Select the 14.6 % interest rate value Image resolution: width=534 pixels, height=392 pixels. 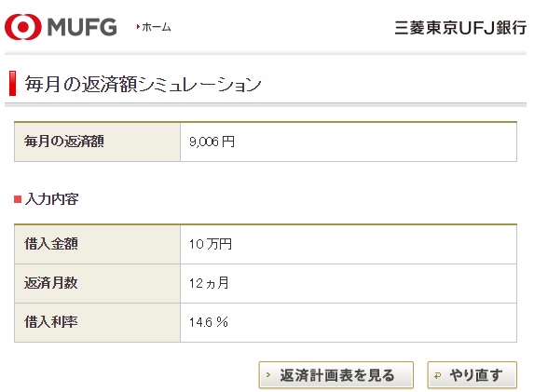click(209, 322)
